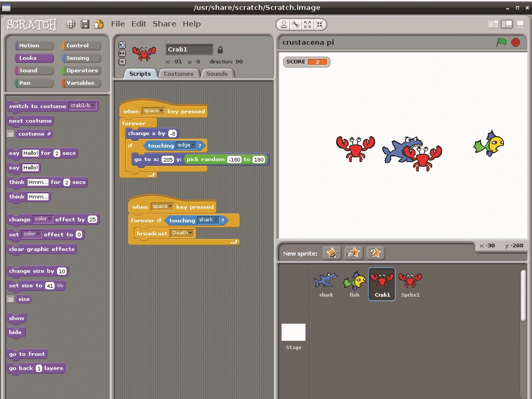532x399 pixels.
Task: Enter presentation mode
Action: click(x=520, y=24)
